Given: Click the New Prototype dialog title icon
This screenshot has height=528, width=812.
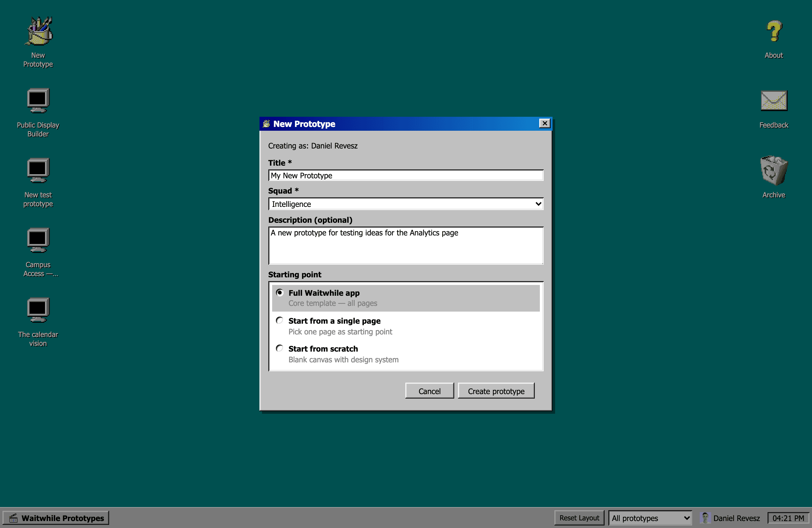Looking at the screenshot, I should tap(266, 123).
